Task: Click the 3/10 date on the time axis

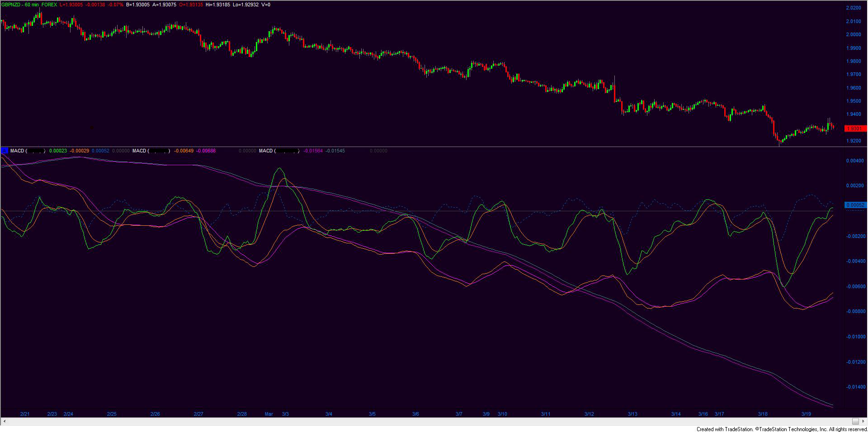Action: pos(502,414)
